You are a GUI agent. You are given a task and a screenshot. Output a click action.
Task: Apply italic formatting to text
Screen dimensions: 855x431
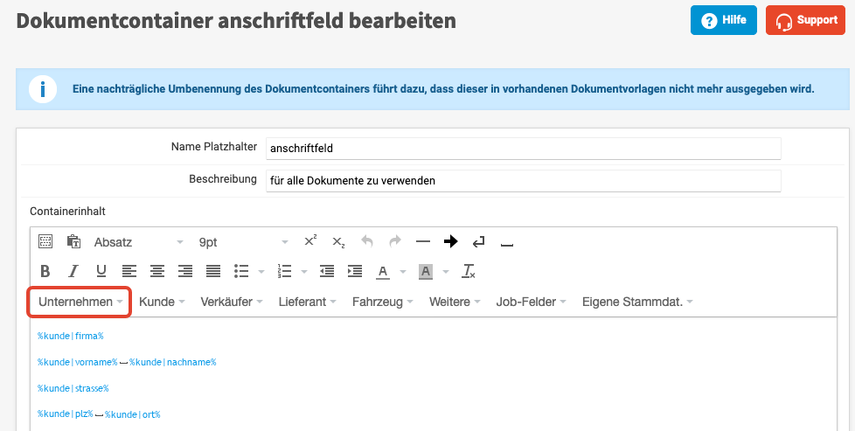(73, 271)
